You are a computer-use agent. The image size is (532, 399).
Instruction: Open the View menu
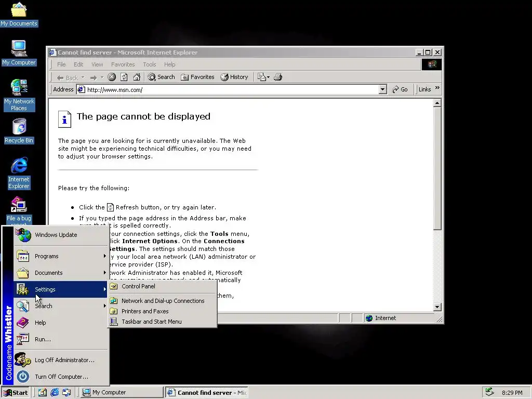pyautogui.click(x=97, y=64)
